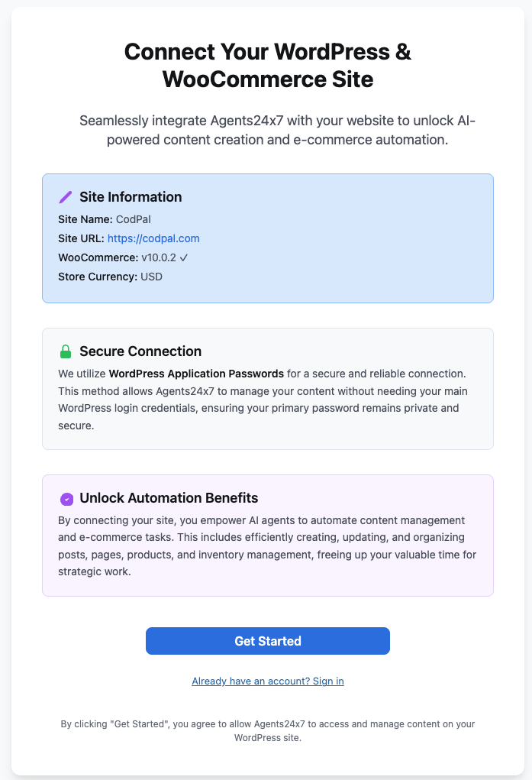532x780 pixels.
Task: Click the Secure Connection description paragraph
Action: click(267, 400)
